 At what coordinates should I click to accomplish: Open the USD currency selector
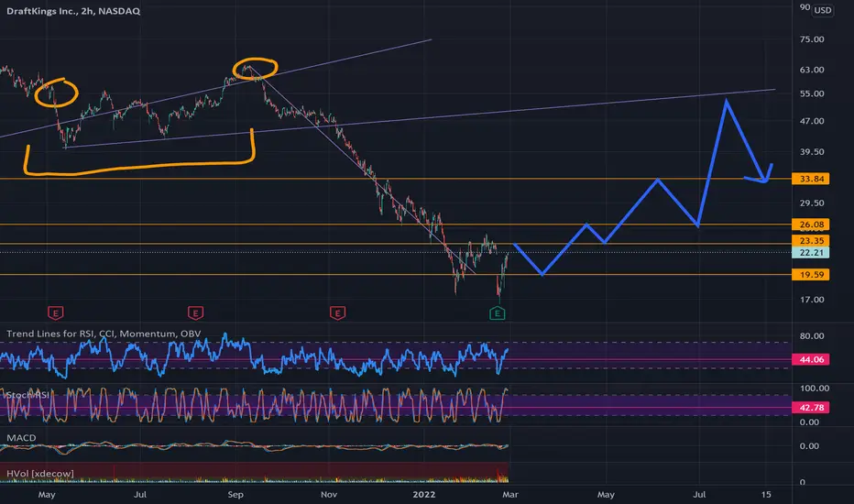pyautogui.click(x=823, y=10)
